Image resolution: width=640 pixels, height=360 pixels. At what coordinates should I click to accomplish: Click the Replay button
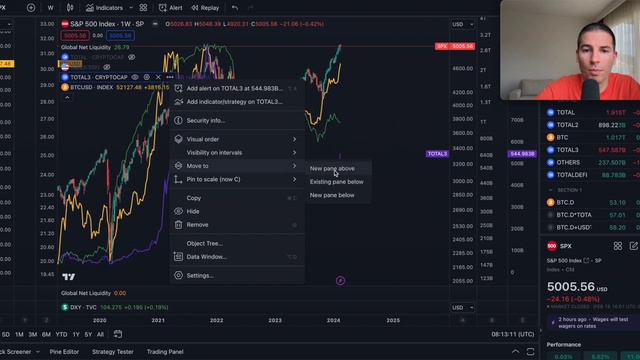point(205,8)
